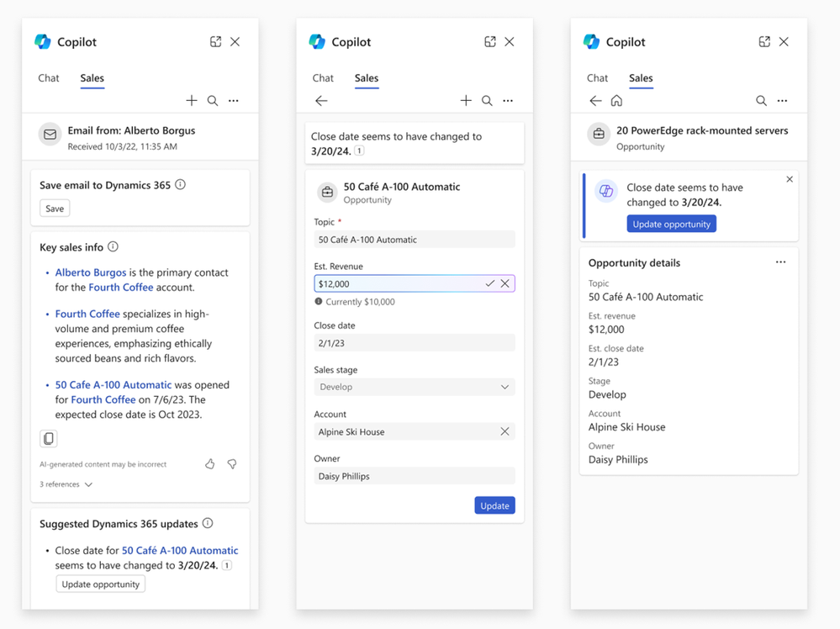Select Sales tab in middle panel
Screen dimensions: 840x629
point(367,78)
